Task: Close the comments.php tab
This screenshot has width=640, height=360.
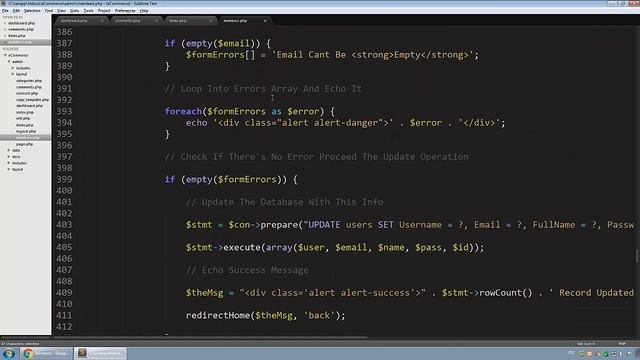Action: coord(156,21)
